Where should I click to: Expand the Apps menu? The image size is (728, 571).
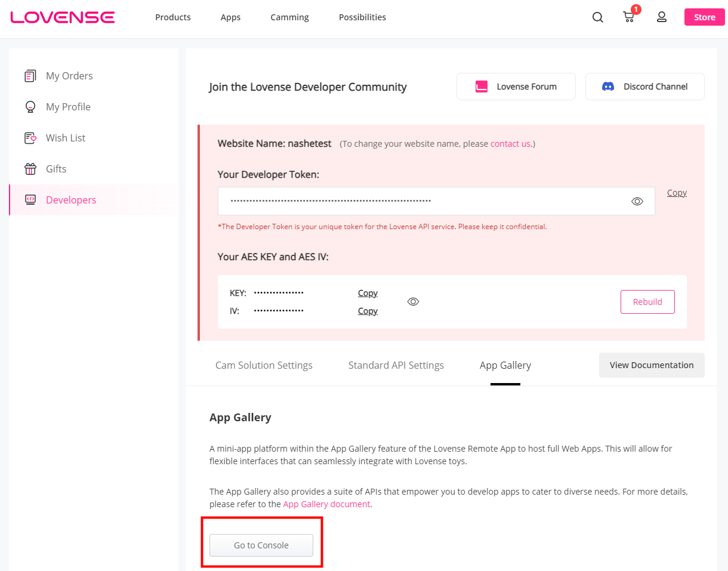(230, 17)
